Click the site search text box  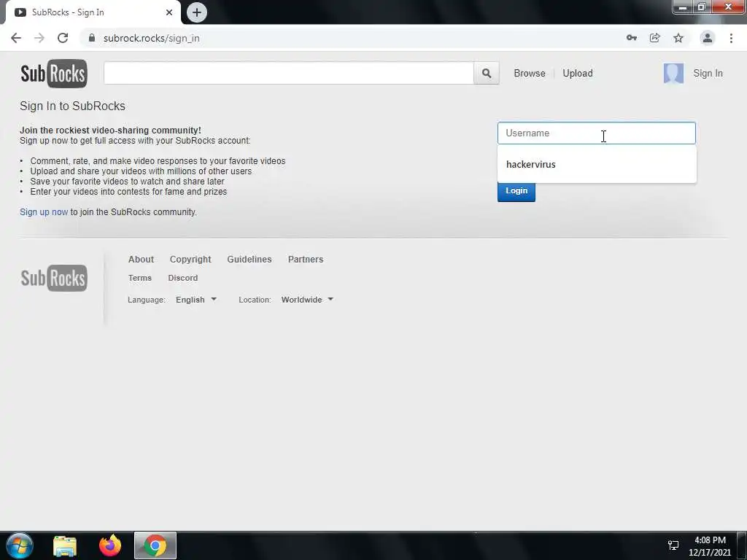coord(289,74)
